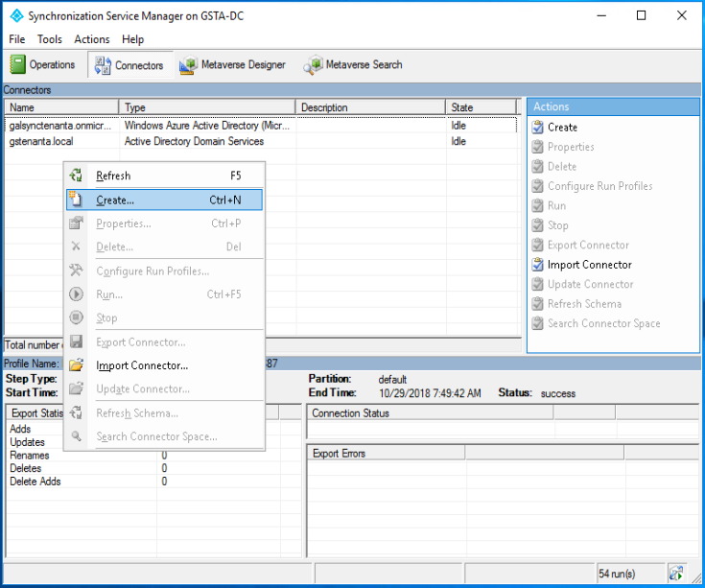Open the Metaverse Search tool
The width and height of the screenshot is (705, 588).
pos(353,65)
